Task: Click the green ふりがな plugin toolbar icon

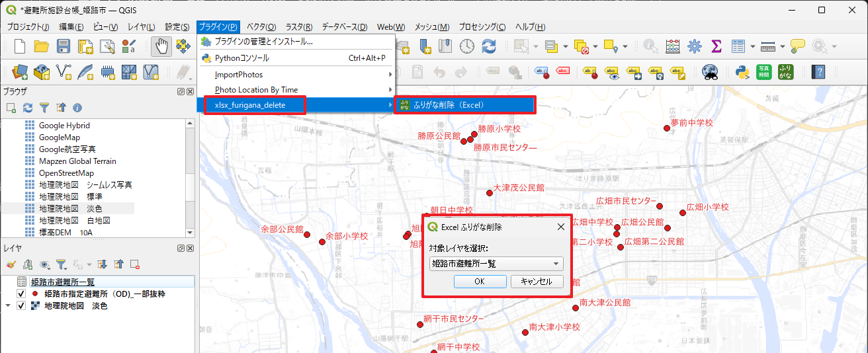Action: [x=786, y=72]
